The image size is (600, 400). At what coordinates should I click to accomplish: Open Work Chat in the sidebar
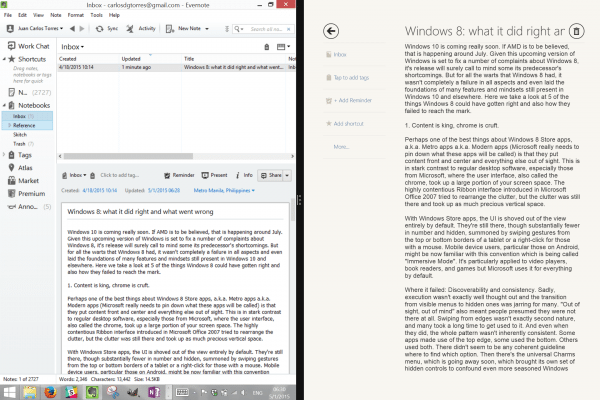coord(29,46)
